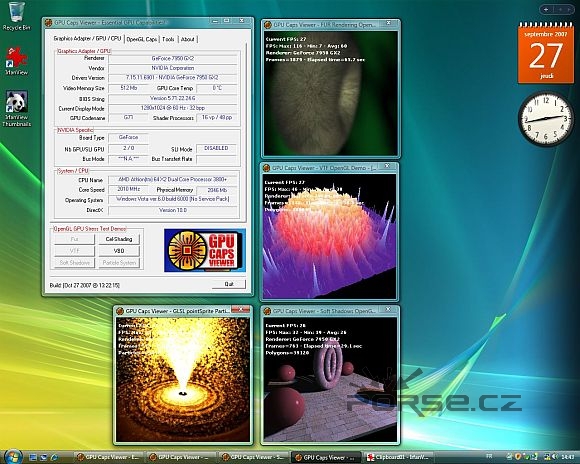Click the Current Display Mode field
This screenshot has width=580, height=464.
pyautogui.click(x=173, y=108)
